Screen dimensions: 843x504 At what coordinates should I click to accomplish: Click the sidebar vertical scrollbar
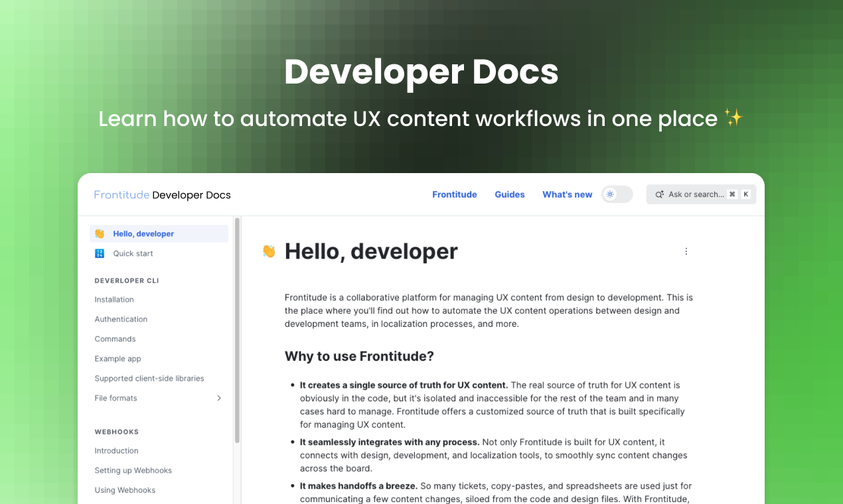(237, 330)
